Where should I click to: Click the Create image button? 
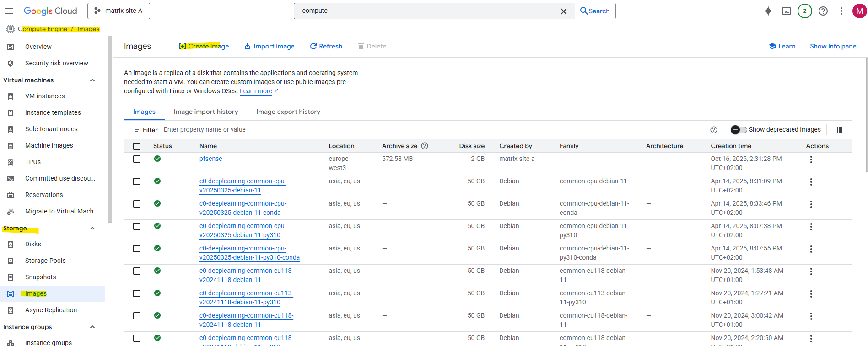[x=204, y=46]
